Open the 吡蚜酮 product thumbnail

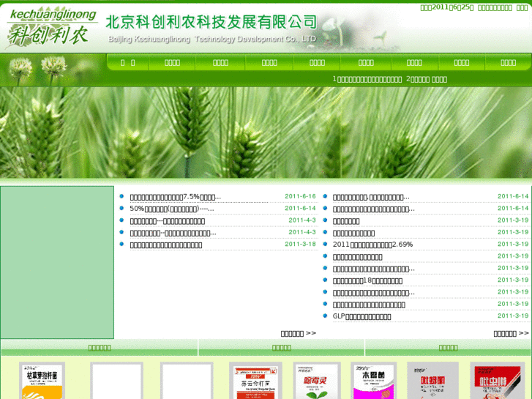coord(432,381)
